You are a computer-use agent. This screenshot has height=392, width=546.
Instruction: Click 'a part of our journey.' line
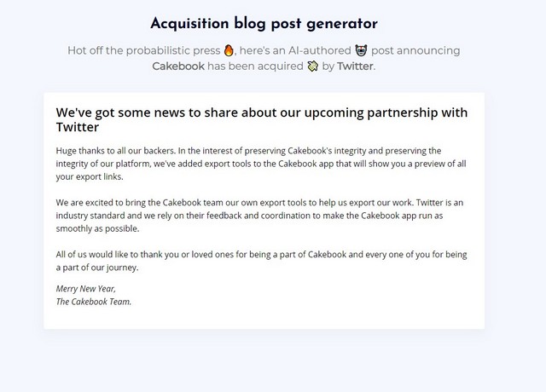tap(97, 268)
